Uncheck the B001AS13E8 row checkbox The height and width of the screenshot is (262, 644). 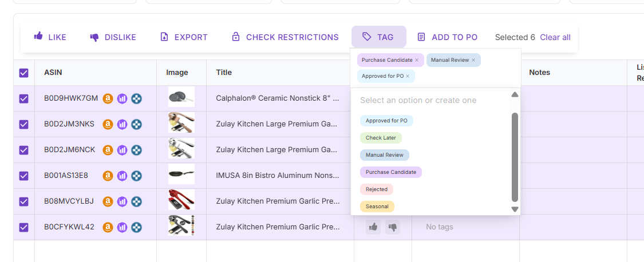click(x=24, y=176)
